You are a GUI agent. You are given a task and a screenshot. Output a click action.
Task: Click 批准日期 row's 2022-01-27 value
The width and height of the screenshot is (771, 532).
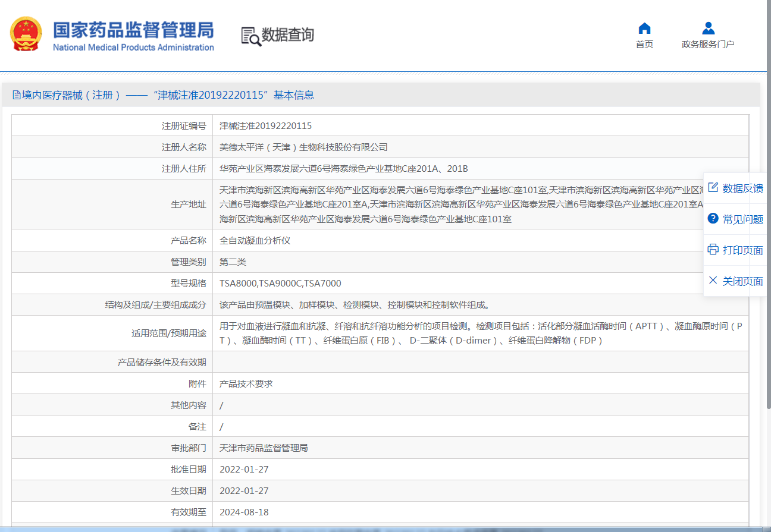(x=244, y=470)
